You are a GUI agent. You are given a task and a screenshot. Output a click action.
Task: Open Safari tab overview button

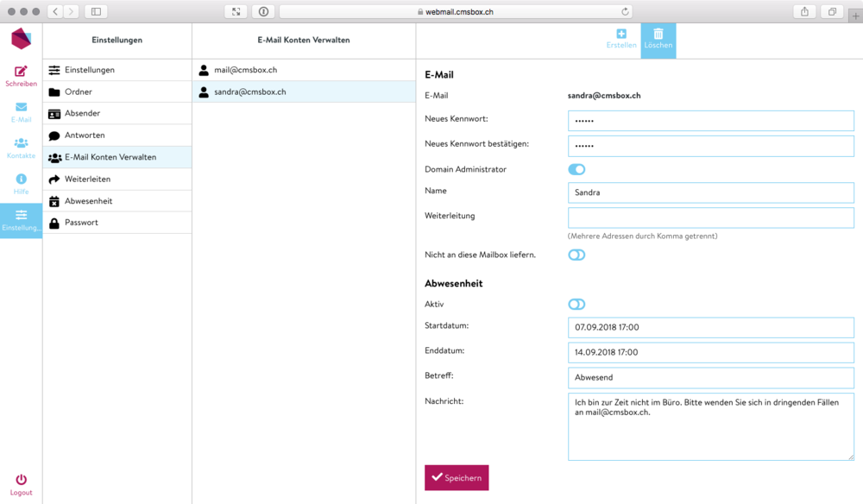pos(832,11)
